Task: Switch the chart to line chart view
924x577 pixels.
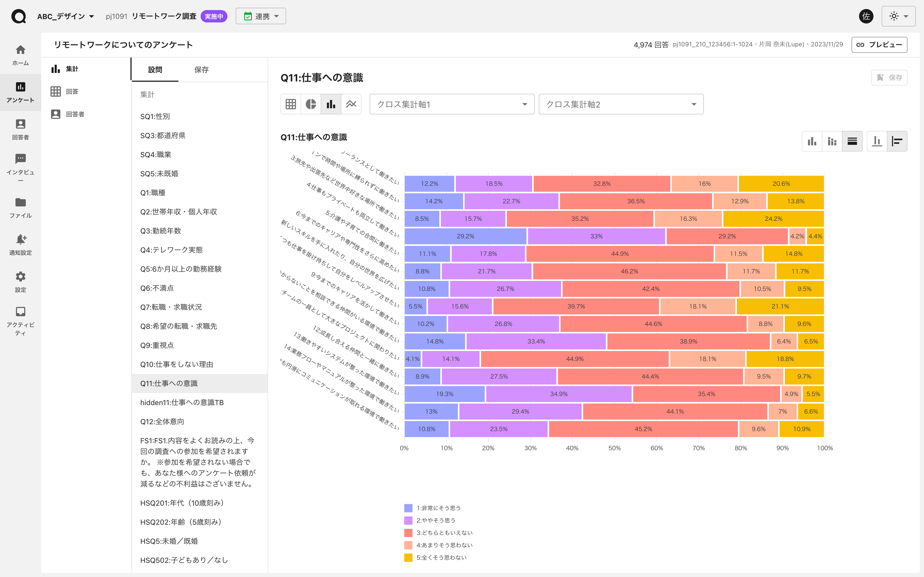Action: 351,104
